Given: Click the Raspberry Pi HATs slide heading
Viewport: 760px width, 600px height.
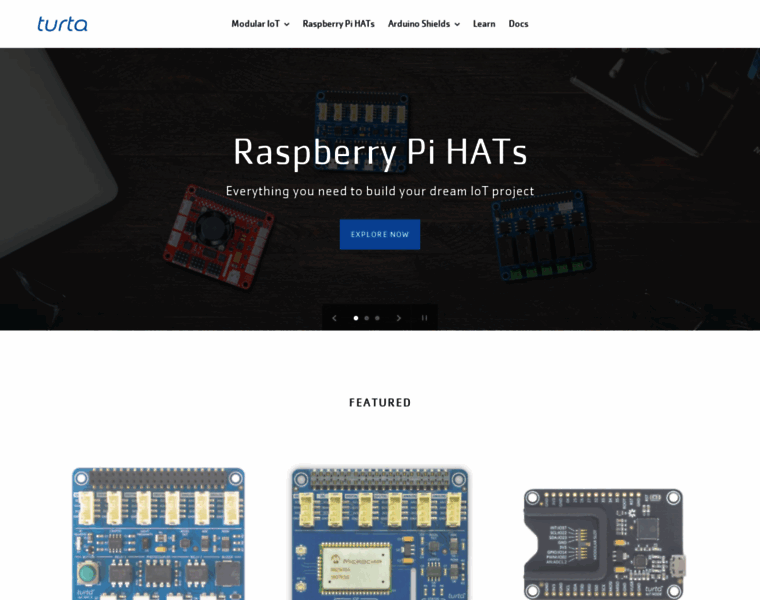Looking at the screenshot, I should (x=380, y=152).
